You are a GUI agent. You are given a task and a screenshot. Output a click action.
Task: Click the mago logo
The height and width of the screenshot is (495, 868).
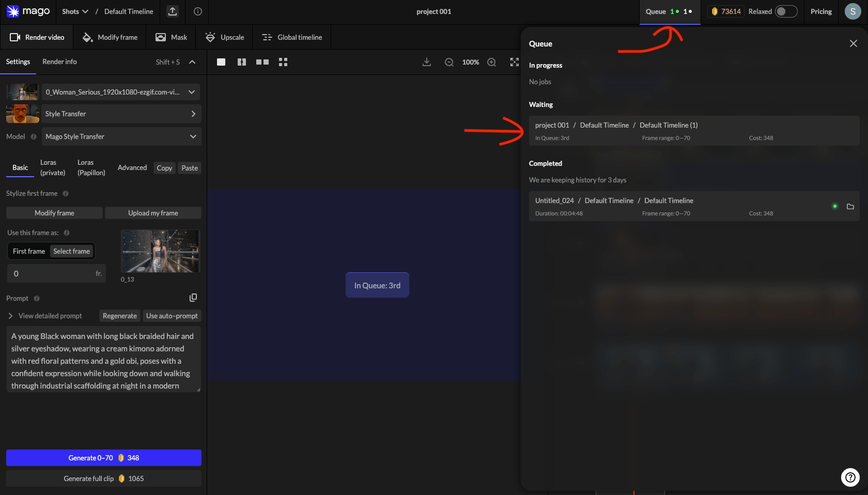[28, 11]
